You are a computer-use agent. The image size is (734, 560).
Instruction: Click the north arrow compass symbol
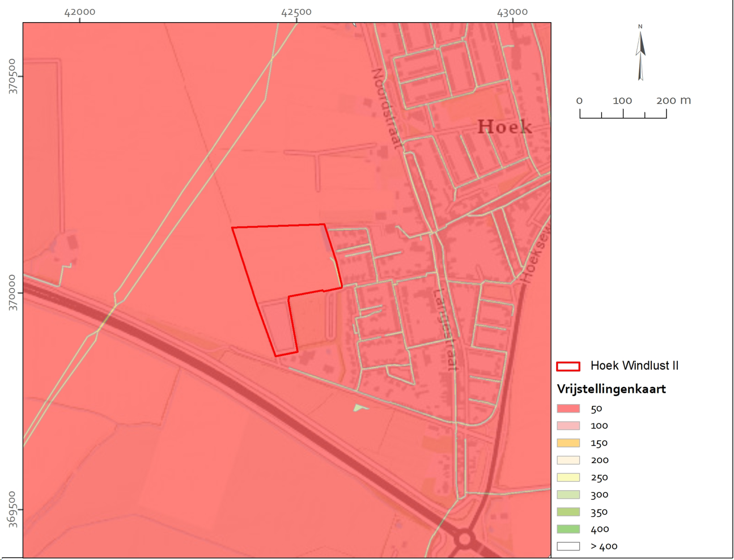tap(640, 53)
